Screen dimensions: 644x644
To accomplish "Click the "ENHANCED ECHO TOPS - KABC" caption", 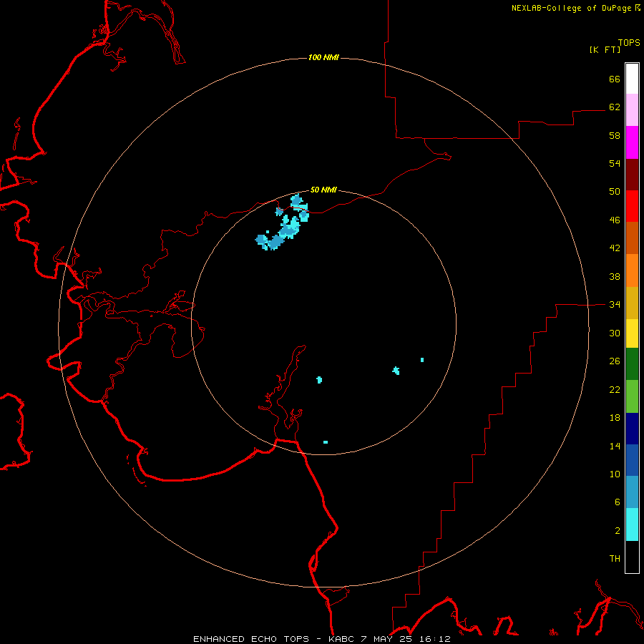I will [x=275, y=639].
